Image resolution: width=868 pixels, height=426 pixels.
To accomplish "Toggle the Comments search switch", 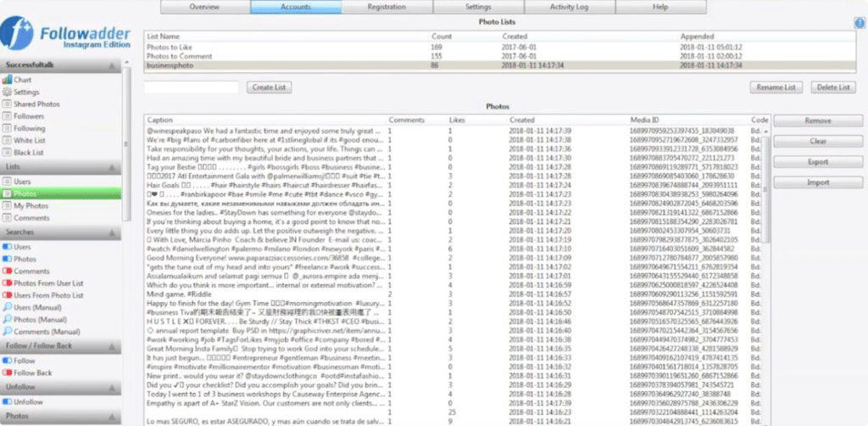I will click(7, 272).
